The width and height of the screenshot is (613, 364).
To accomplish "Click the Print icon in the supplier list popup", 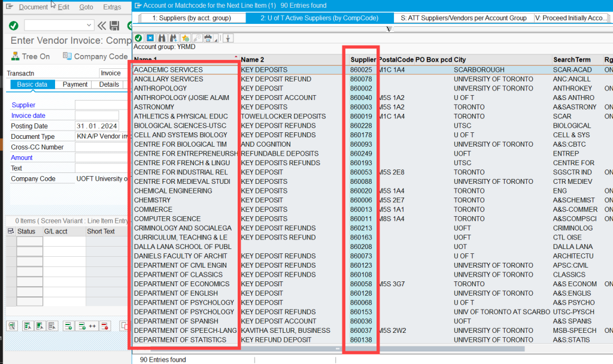I will pyautogui.click(x=208, y=38).
